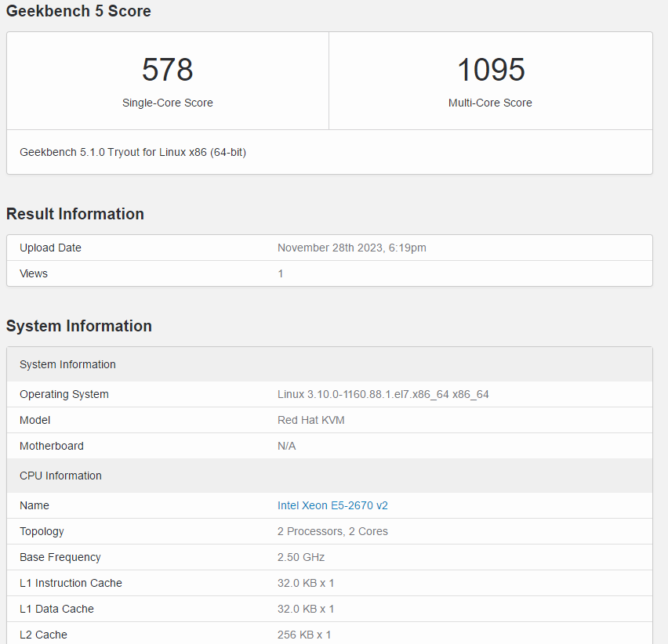Select the L1 Instruction Cache 32.0 KB value
Viewport: 668px width, 644px height.
point(306,583)
